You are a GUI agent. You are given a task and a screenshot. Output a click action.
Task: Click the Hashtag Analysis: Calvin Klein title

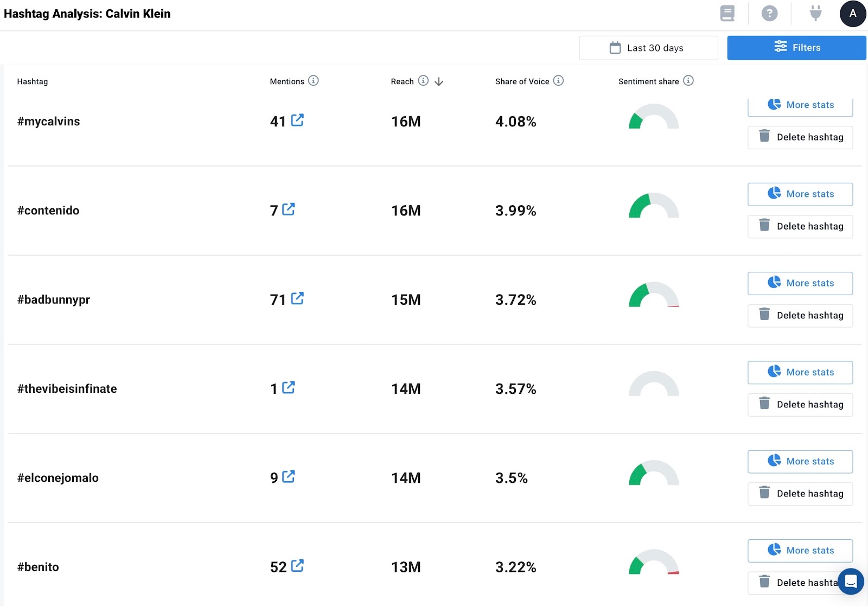point(87,14)
